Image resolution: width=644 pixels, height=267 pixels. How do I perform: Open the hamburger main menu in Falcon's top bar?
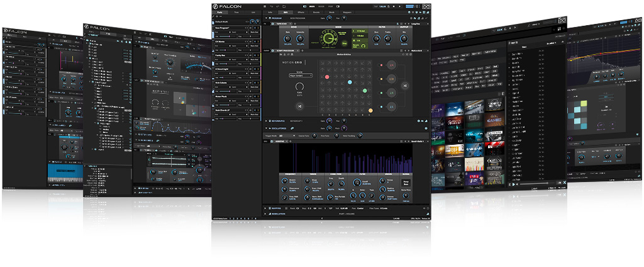[265, 6]
